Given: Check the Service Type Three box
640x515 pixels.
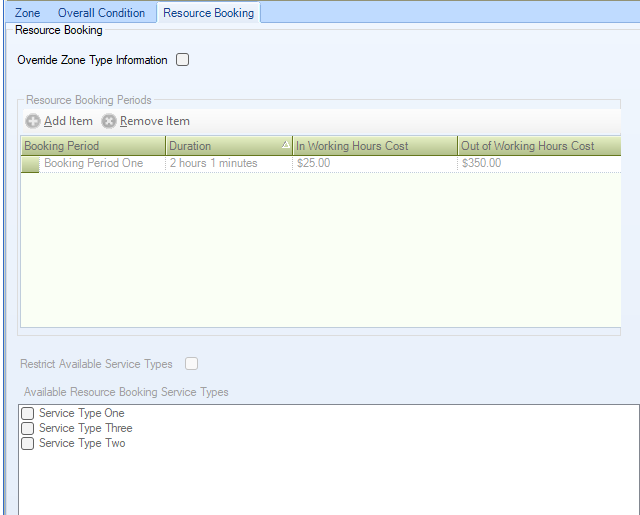Looking at the screenshot, I should [28, 428].
